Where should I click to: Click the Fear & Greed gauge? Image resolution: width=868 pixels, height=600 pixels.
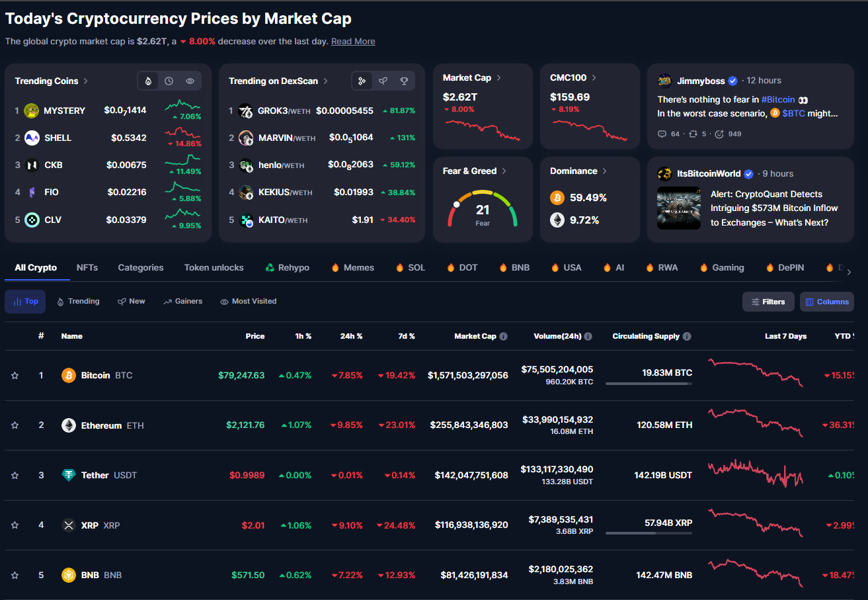[483, 208]
